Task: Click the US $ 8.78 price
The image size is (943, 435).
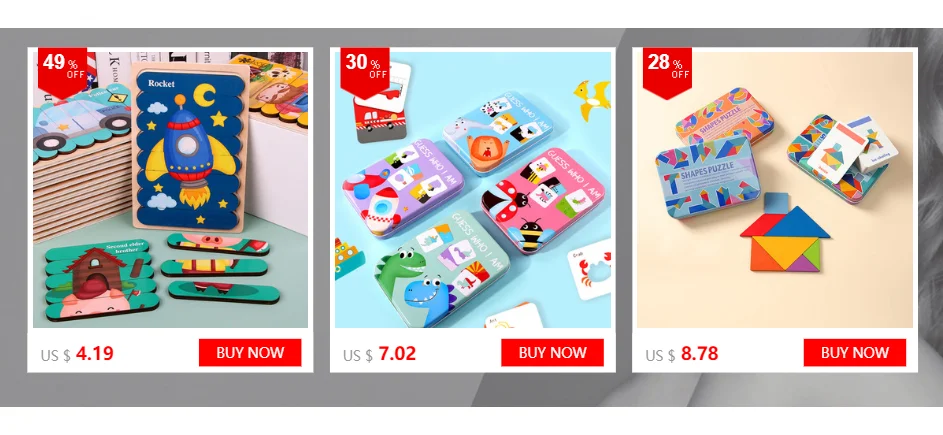Action: [x=682, y=354]
